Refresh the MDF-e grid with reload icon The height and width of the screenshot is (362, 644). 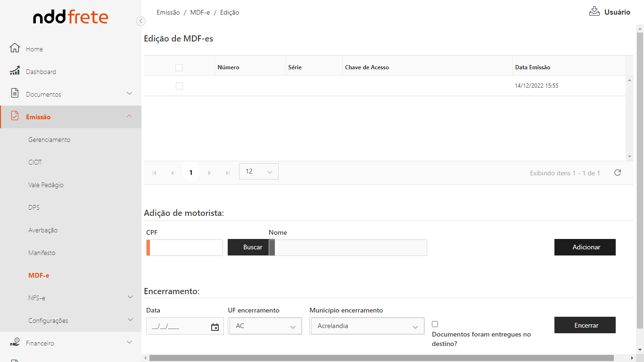617,173
